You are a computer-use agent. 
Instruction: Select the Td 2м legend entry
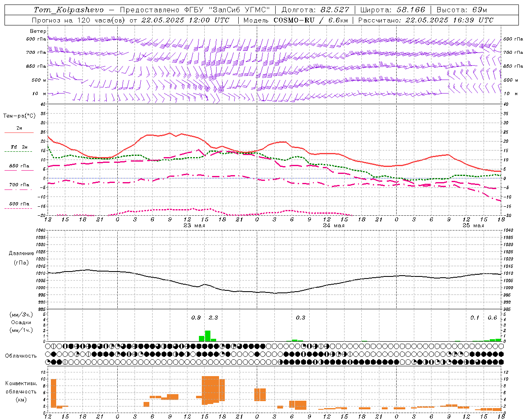[x=19, y=147]
